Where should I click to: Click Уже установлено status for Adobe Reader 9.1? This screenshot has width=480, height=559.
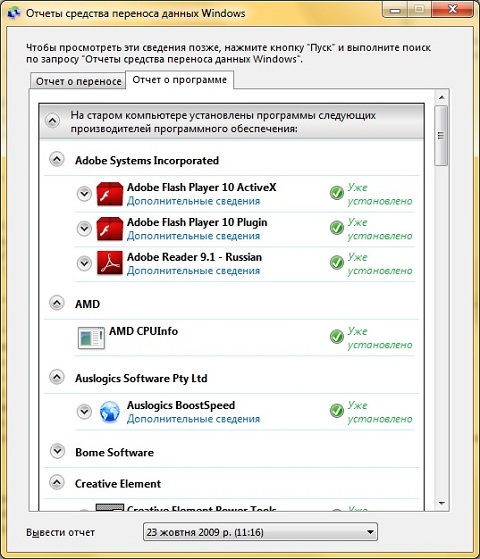[380, 264]
